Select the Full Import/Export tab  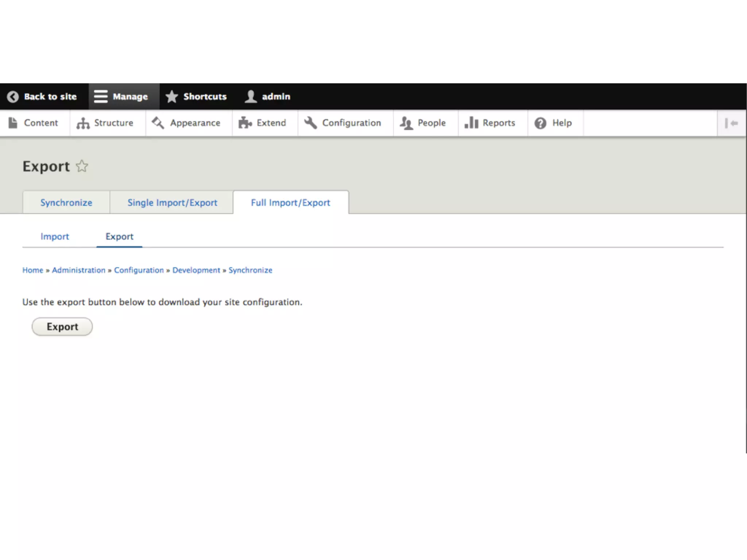click(x=290, y=203)
